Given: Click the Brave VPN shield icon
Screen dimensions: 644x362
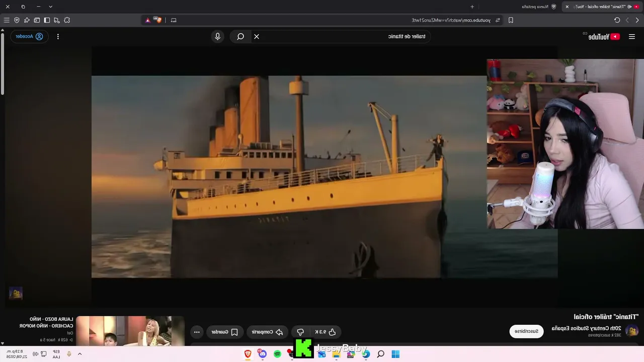Looking at the screenshot, I should (17, 20).
